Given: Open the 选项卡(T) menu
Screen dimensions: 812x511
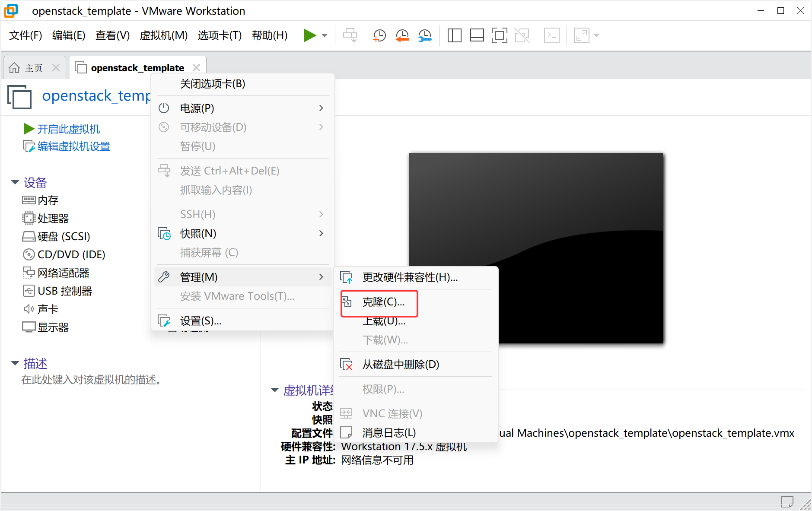Looking at the screenshot, I should 220,35.
